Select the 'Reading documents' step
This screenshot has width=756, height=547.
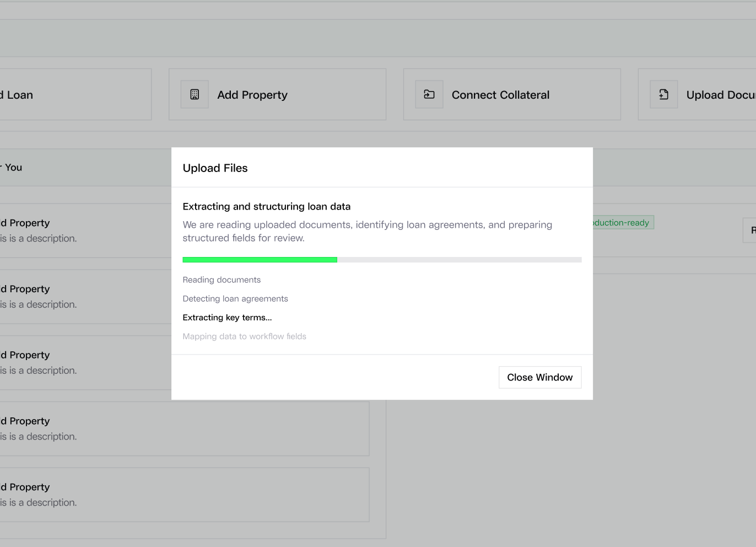[x=222, y=280]
